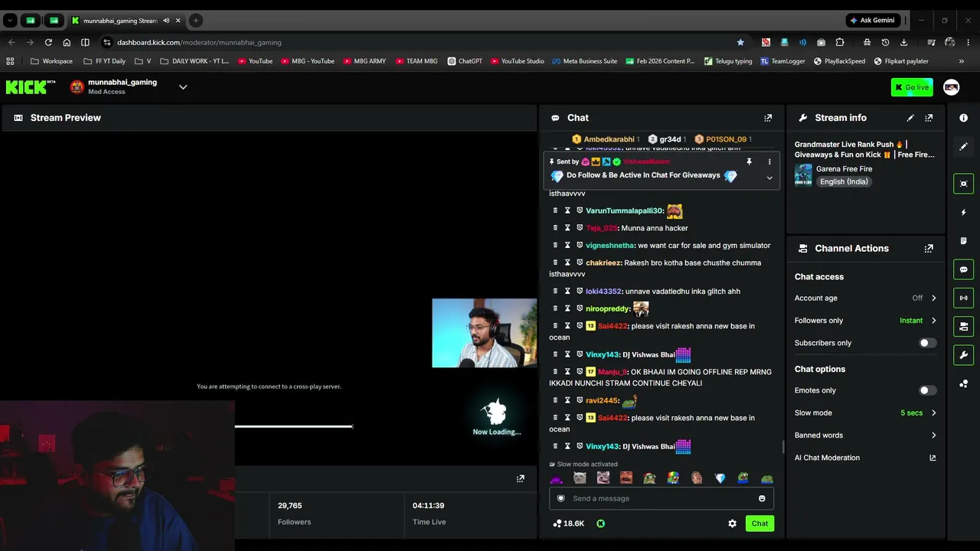This screenshot has width=980, height=551.
Task: Select the diamond emote in quick emote row
Action: coord(720,478)
